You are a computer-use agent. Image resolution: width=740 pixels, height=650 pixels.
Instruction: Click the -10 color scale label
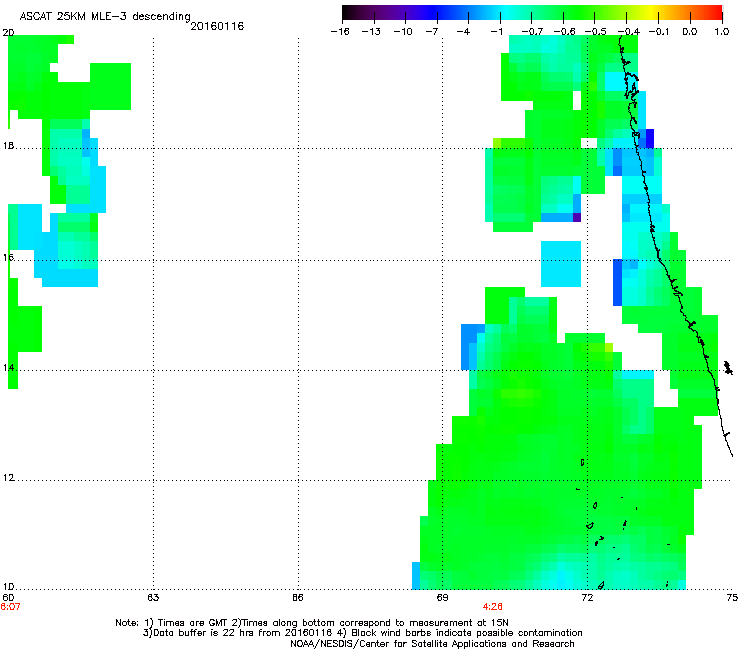point(403,32)
